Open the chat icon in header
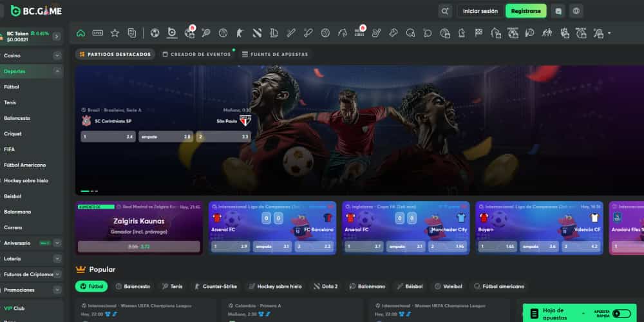 pyautogui.click(x=558, y=11)
